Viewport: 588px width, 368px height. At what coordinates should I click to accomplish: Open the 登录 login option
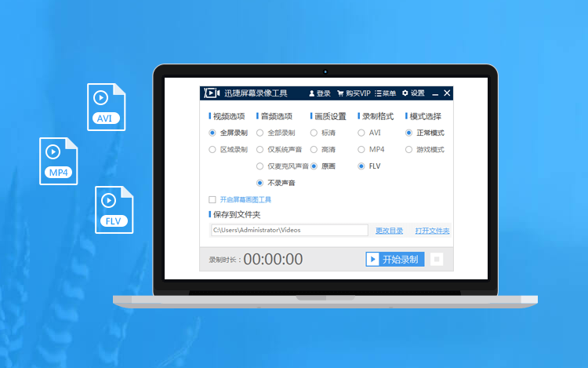pos(320,93)
